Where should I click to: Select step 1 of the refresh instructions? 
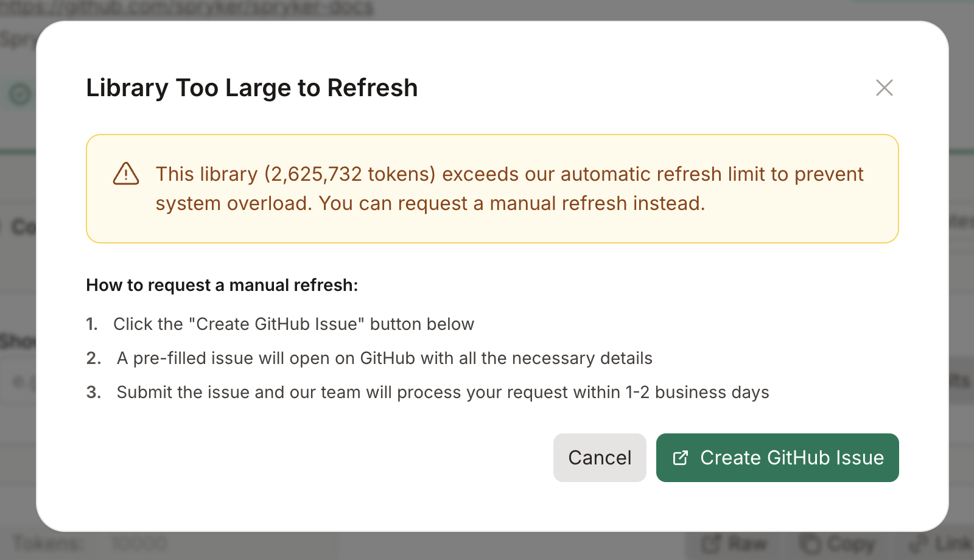click(293, 324)
